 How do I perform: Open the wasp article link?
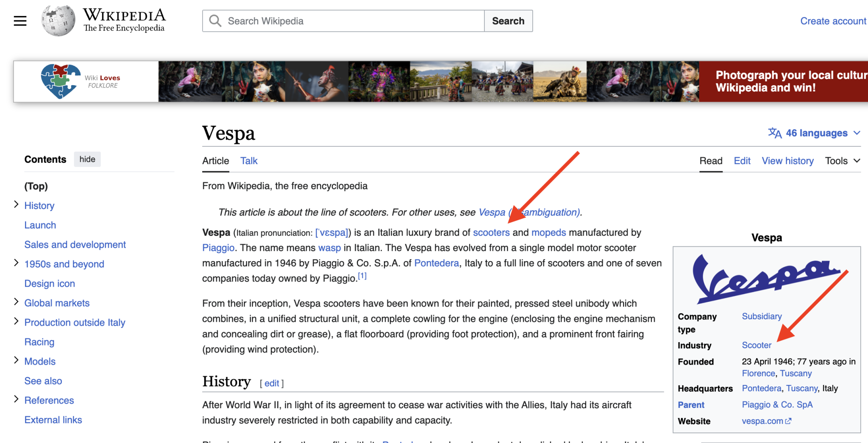[x=329, y=248]
